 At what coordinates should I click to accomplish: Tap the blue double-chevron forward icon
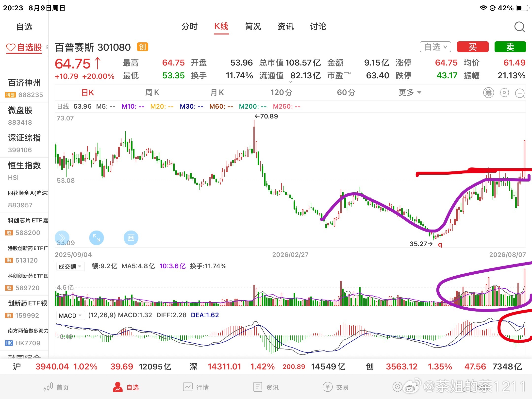click(x=62, y=238)
